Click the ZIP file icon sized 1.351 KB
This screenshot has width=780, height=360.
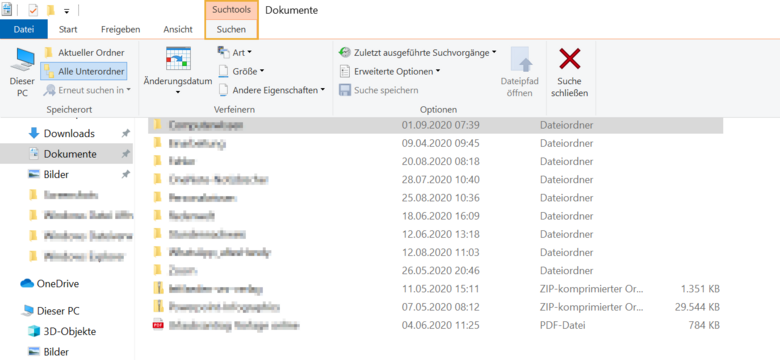click(x=158, y=288)
